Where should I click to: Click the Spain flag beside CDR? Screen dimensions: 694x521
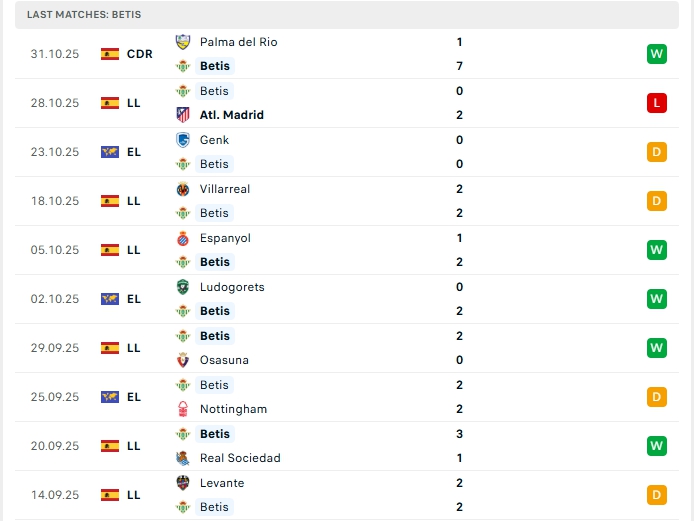(110, 54)
